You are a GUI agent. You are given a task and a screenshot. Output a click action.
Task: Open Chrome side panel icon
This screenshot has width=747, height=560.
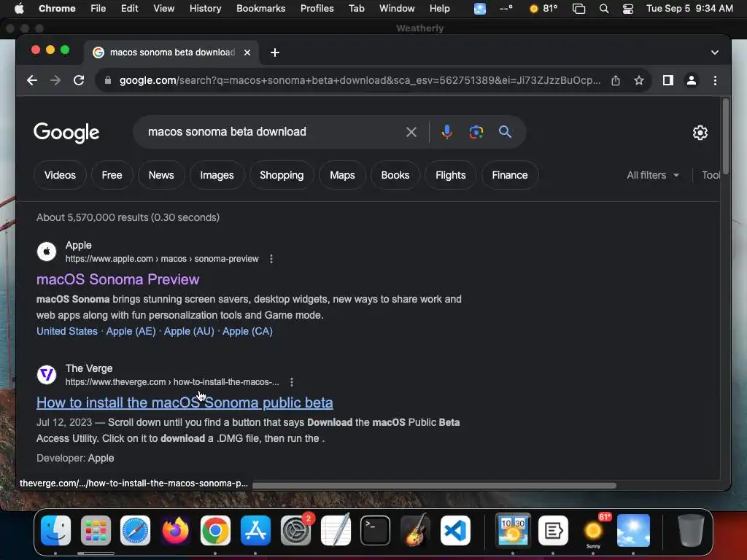click(668, 80)
